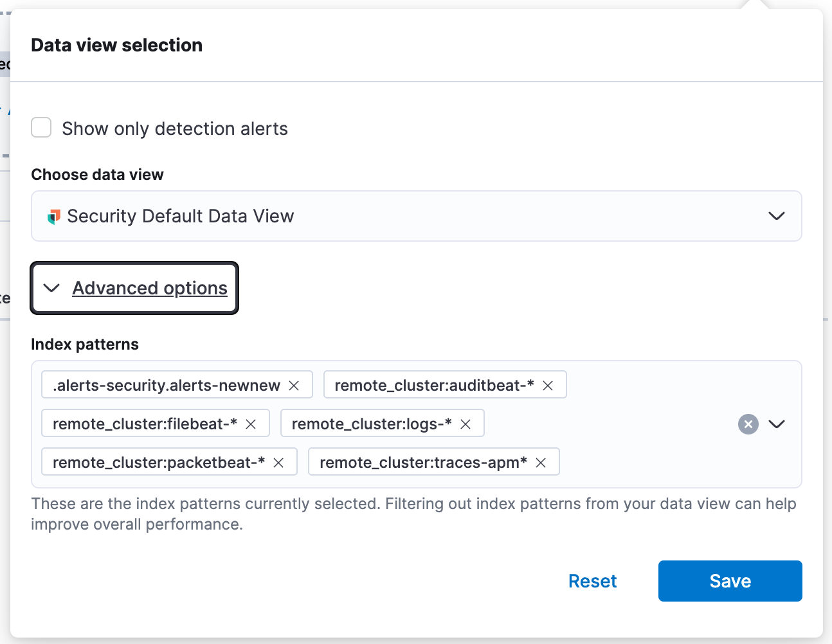Viewport: 832px width, 644px height.
Task: Click the Save button
Action: click(730, 580)
